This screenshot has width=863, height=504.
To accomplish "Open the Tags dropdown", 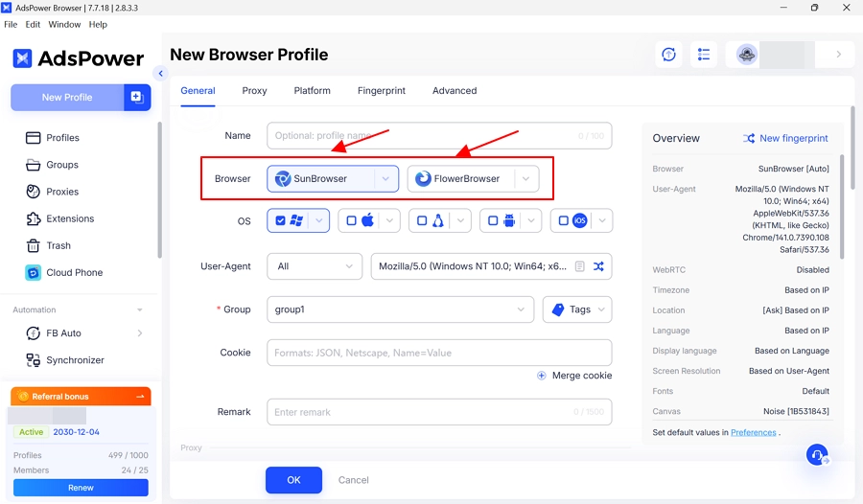I will click(577, 309).
